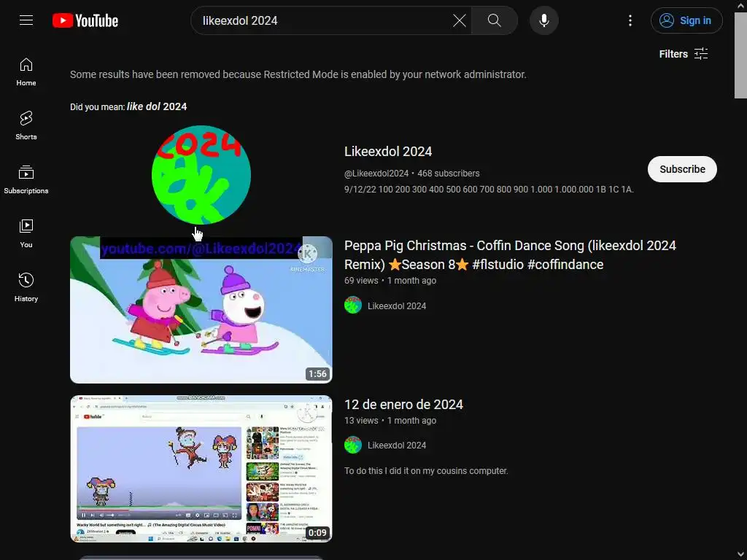The image size is (747, 560).
Task: Play the Peppa Pig Christmas video thumbnail
Action: (x=201, y=310)
